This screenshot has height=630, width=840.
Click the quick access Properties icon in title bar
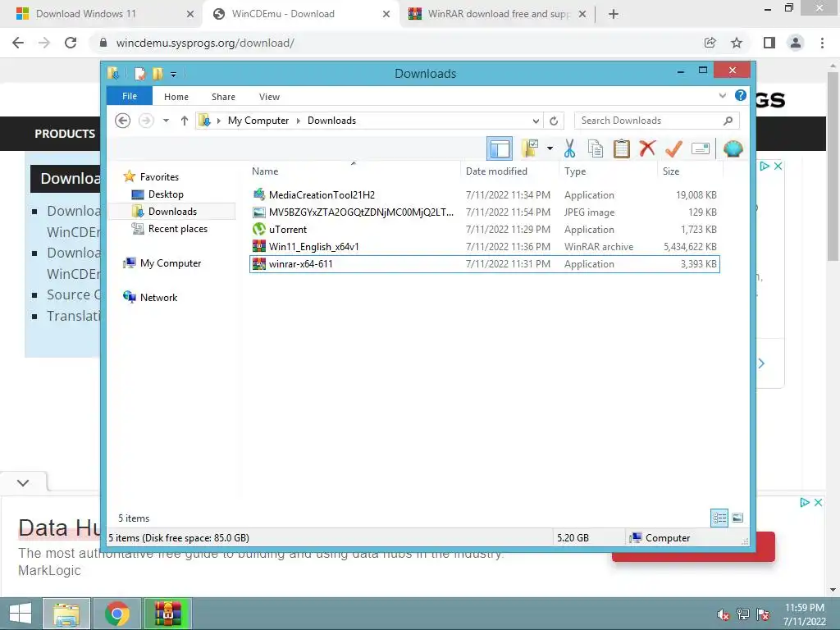[x=139, y=73]
